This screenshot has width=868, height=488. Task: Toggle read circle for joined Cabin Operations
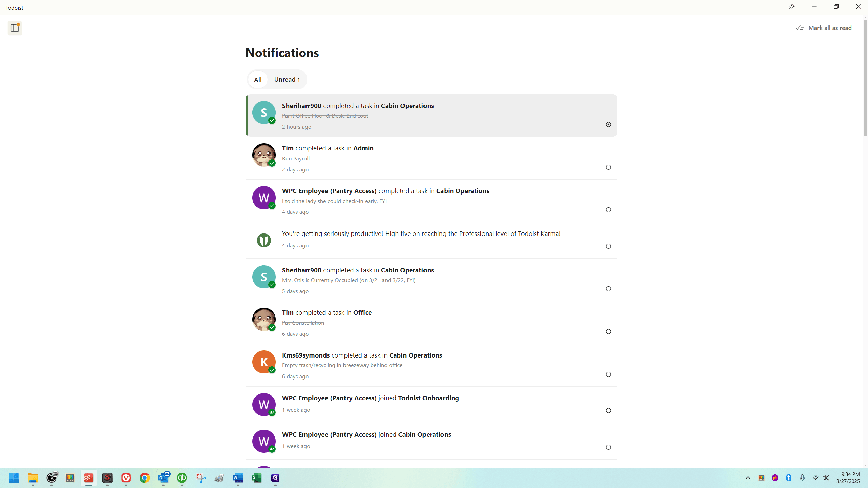pos(608,447)
